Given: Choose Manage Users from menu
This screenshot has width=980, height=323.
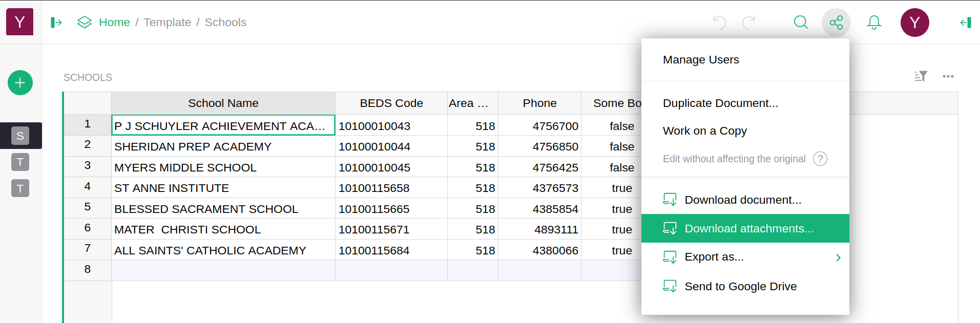Looking at the screenshot, I should (x=701, y=60).
